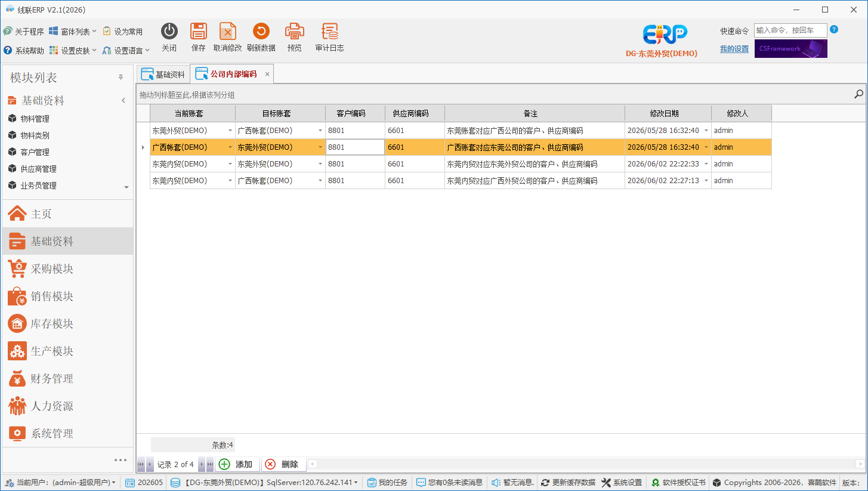Open date dropdown for 2026/06/02 22:27:13
This screenshot has height=491, width=868.
706,181
